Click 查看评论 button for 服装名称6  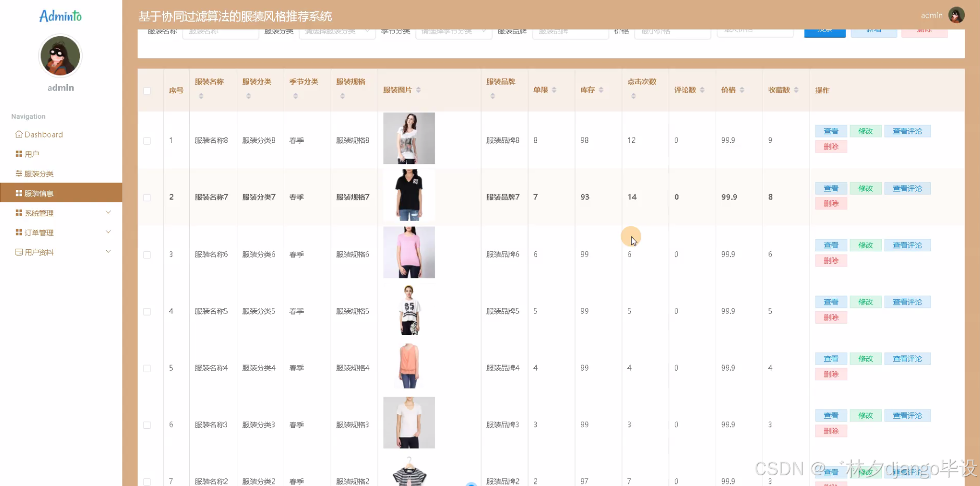[x=907, y=245]
